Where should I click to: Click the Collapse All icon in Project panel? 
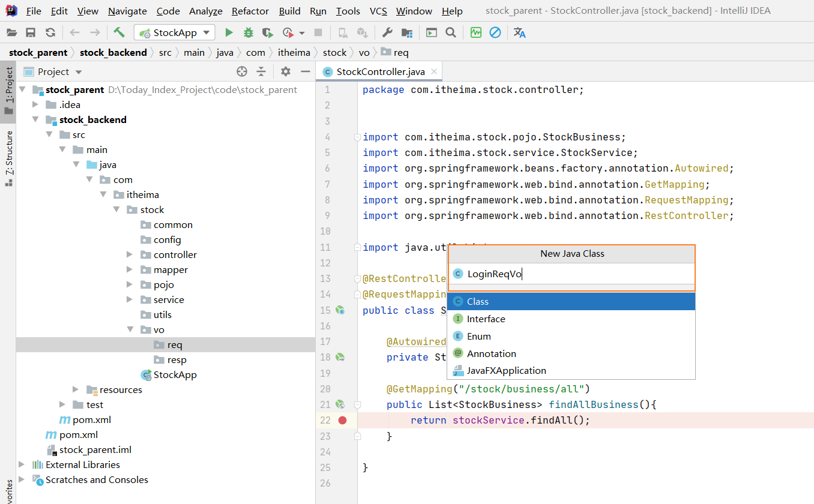261,71
